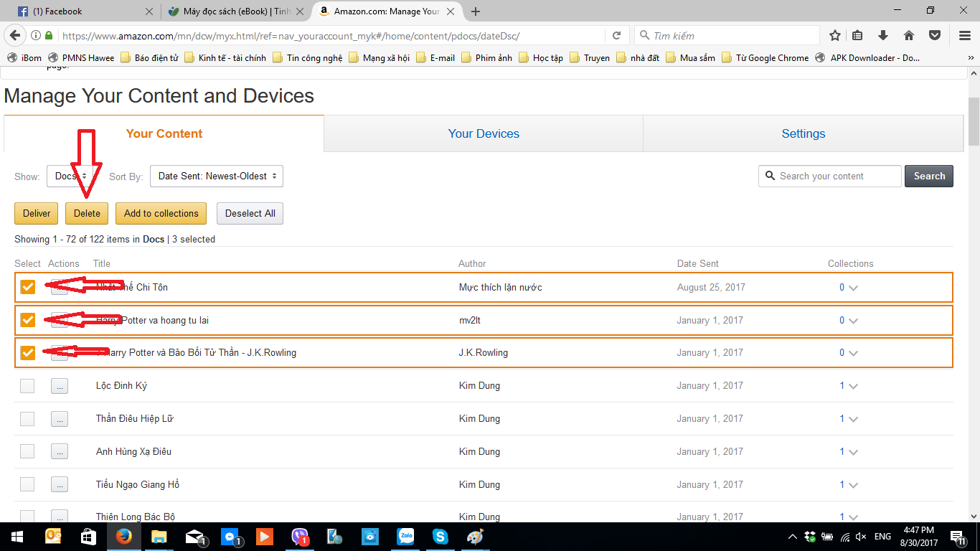Switch to Your Content tab
The height and width of the screenshot is (551, 980).
click(x=164, y=133)
